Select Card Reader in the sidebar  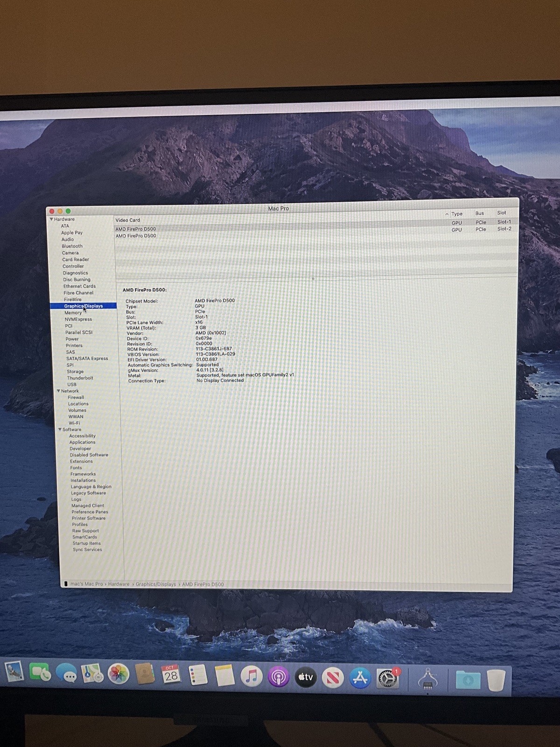76,260
